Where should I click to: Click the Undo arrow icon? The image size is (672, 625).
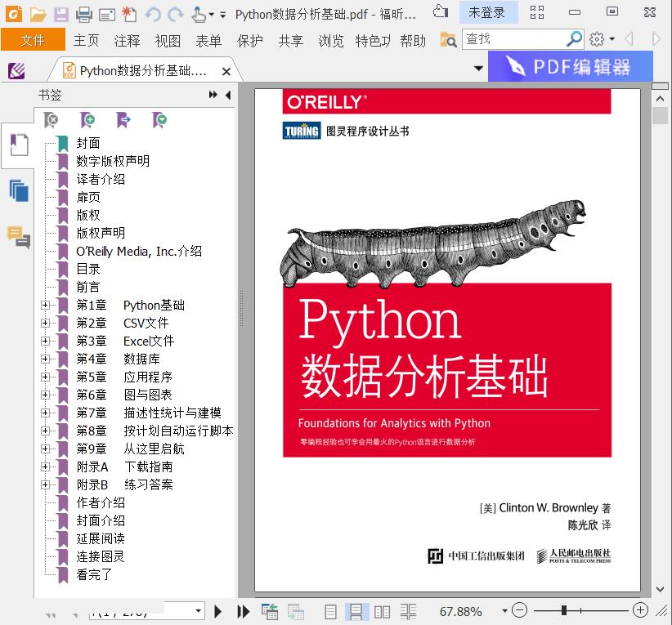153,15
